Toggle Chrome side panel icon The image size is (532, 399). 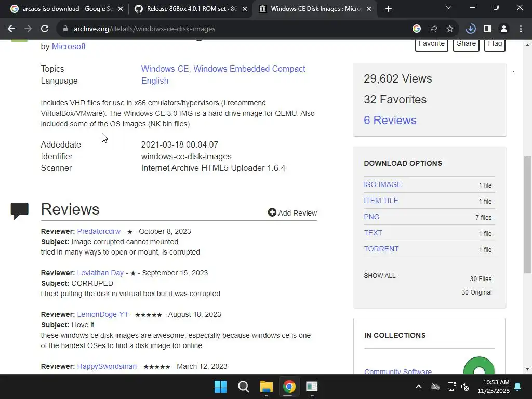coord(487,29)
